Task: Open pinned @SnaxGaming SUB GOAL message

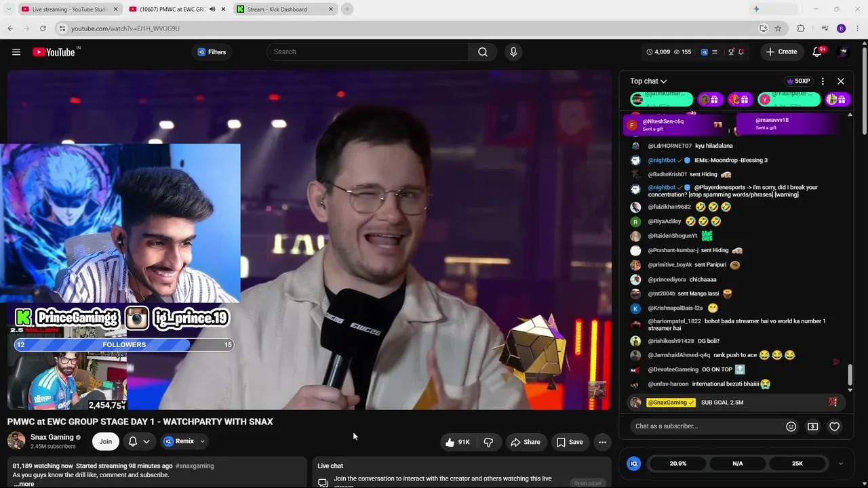Action: (736, 403)
